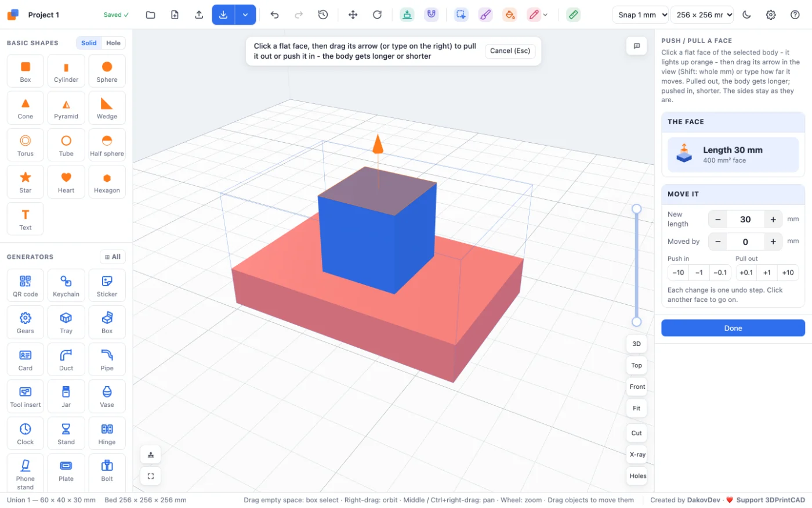Open the 256 × 256 mm bed size dropdown
812x508 pixels.
702,15
